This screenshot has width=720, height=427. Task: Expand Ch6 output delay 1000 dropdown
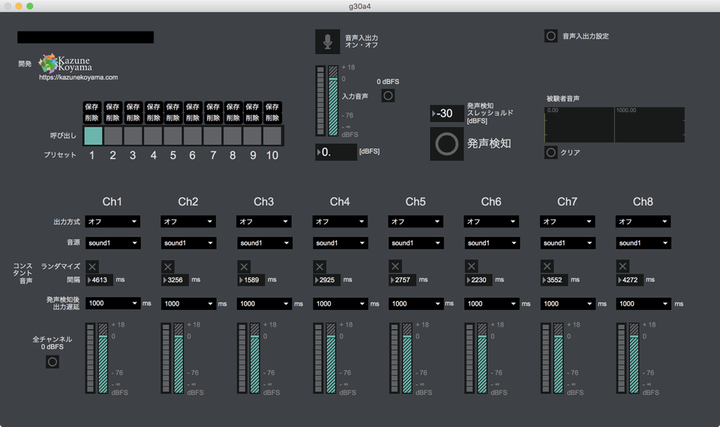pyautogui.click(x=492, y=303)
